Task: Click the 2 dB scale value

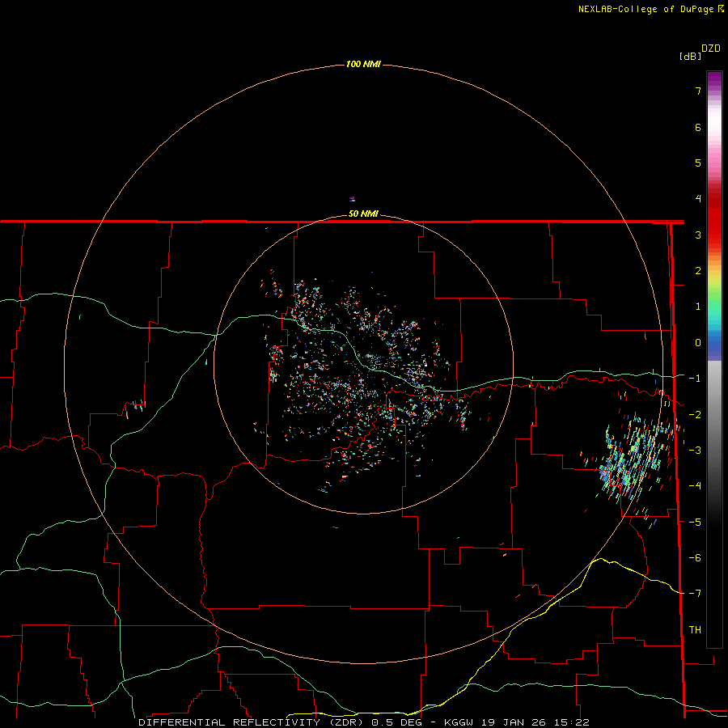Action: click(698, 271)
